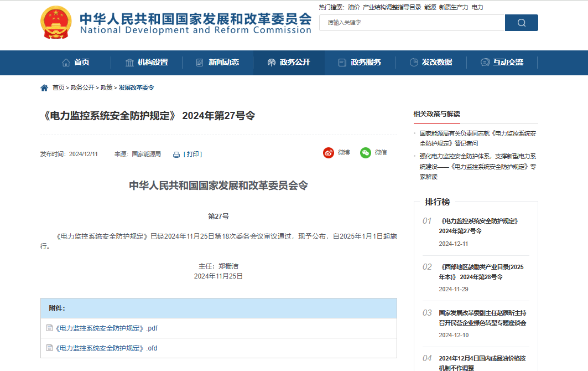Open attachment 《电力监控系统安全防护规定》.ofd
The image size is (588, 371).
(x=106, y=348)
